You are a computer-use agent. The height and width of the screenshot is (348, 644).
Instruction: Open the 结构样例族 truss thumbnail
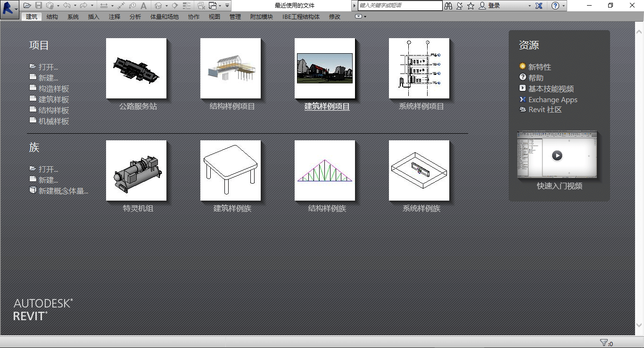[325, 170]
